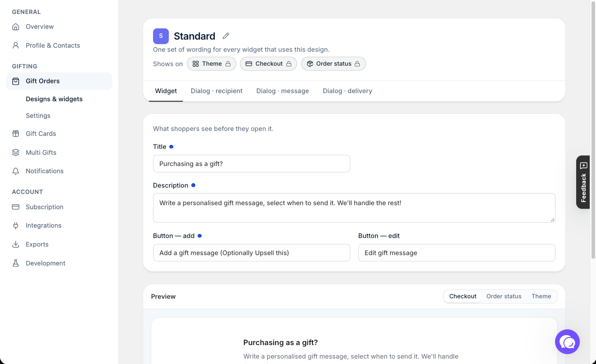Click the pencil icon next to Standard
Image resolution: width=596 pixels, height=364 pixels.
[x=226, y=36]
